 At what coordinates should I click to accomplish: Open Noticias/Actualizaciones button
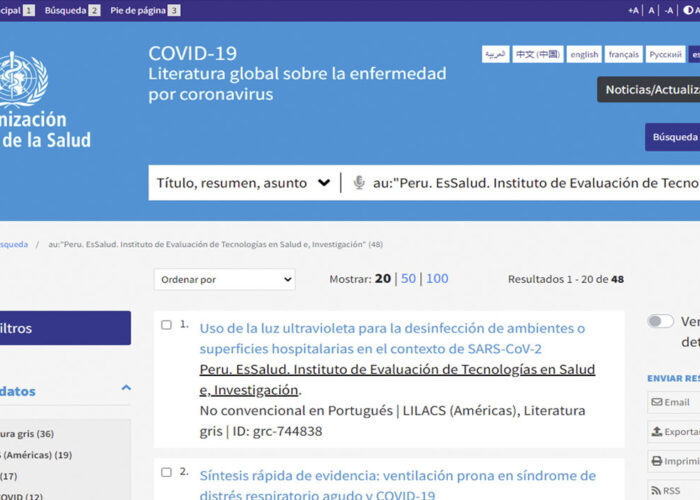coord(649,89)
